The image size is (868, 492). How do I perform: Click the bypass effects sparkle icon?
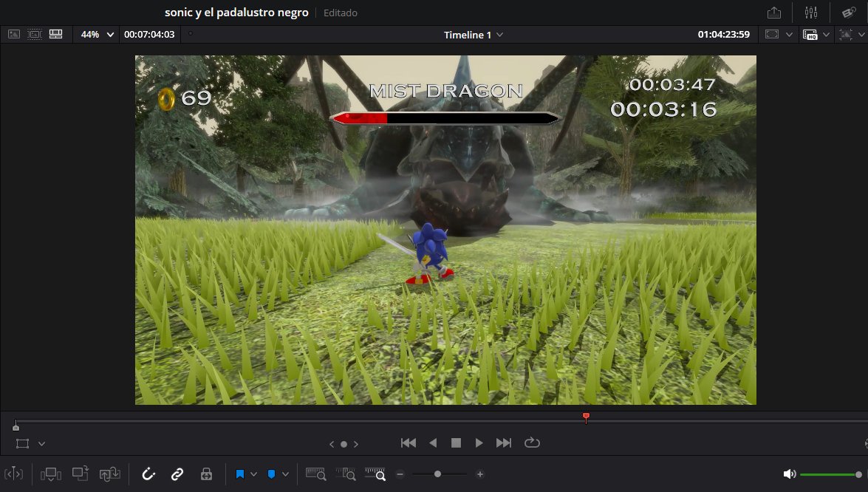pos(845,34)
